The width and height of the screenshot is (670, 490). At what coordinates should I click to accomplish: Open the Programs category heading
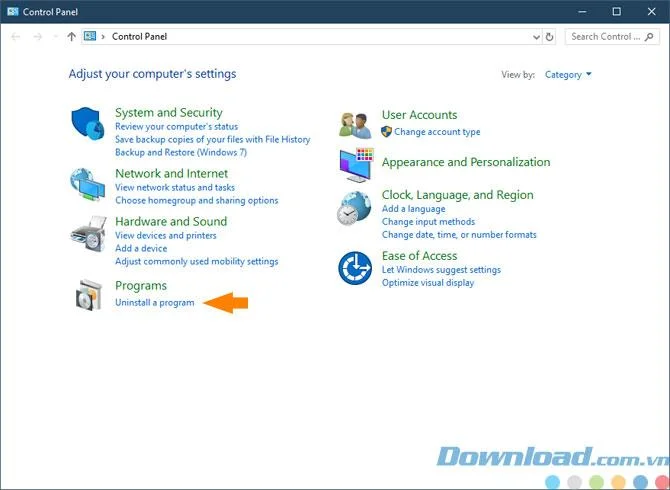[x=141, y=286]
